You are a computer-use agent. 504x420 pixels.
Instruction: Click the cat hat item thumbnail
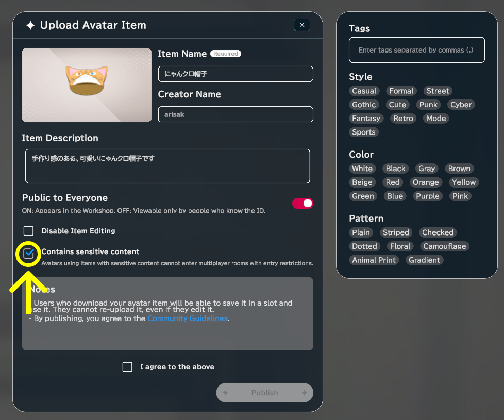(x=87, y=85)
